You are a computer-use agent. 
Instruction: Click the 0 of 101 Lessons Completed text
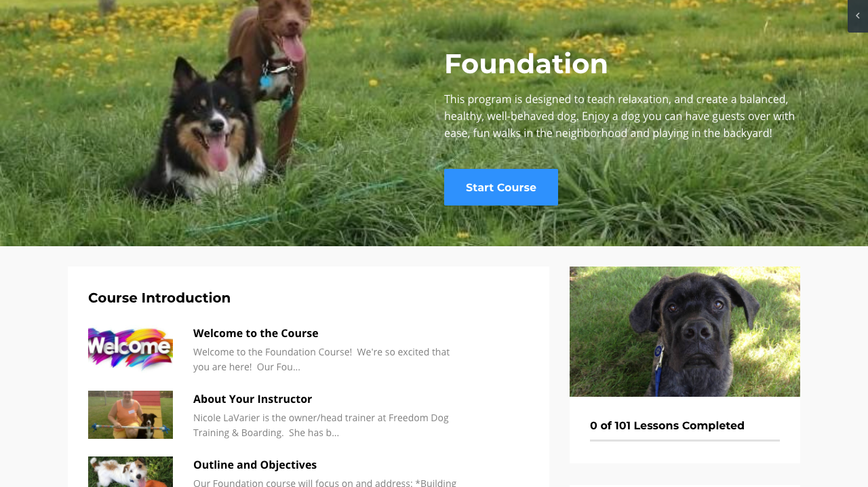coord(667,425)
